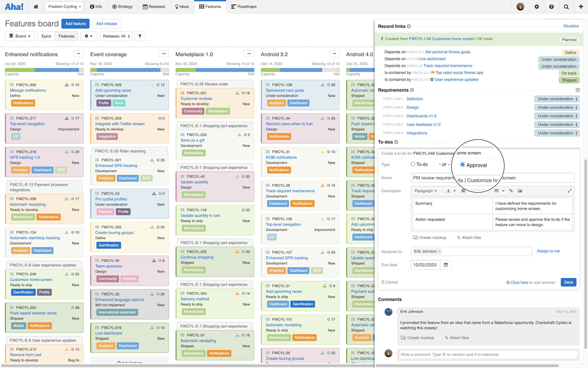Click the Assign to me link
The height and width of the screenshot is (368, 588).
coord(548,251)
